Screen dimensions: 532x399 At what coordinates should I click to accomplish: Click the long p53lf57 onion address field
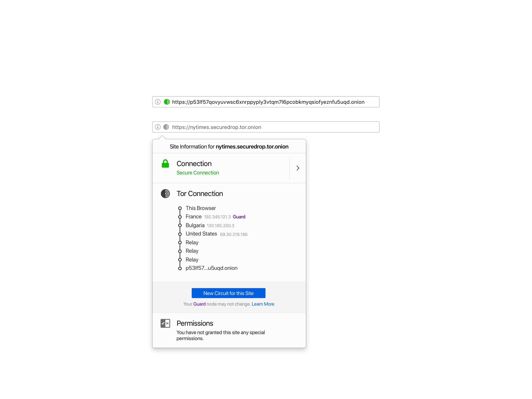coord(268,102)
